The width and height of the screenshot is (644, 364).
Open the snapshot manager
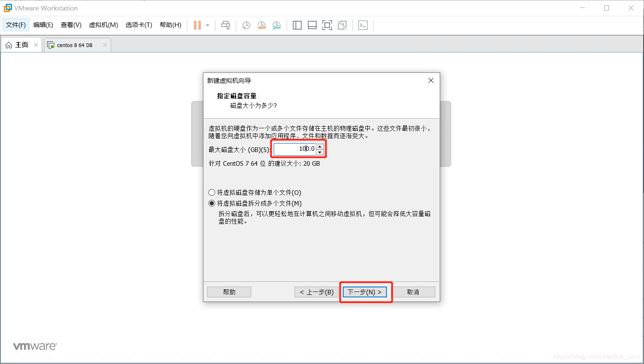coord(277,25)
